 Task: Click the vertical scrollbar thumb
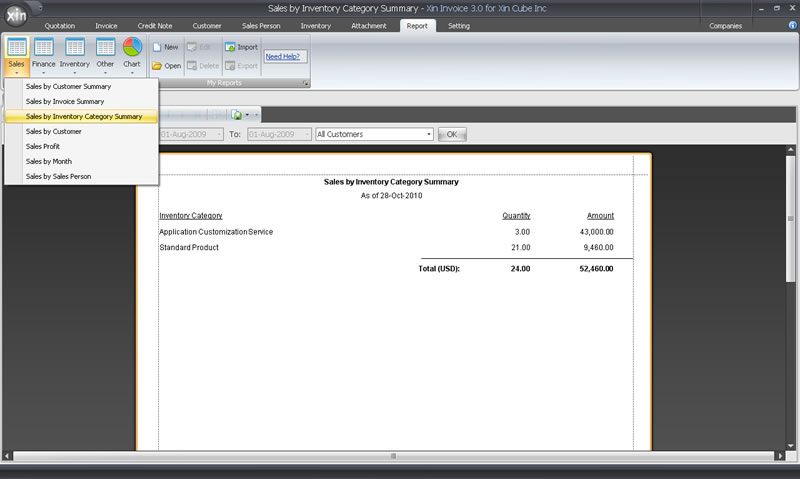tap(790, 219)
